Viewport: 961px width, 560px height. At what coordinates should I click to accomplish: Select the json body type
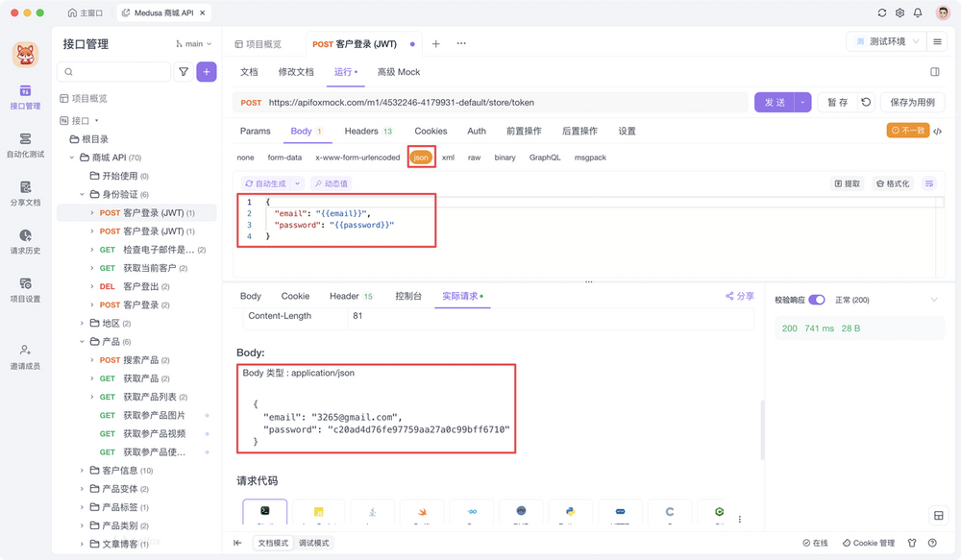pos(421,158)
